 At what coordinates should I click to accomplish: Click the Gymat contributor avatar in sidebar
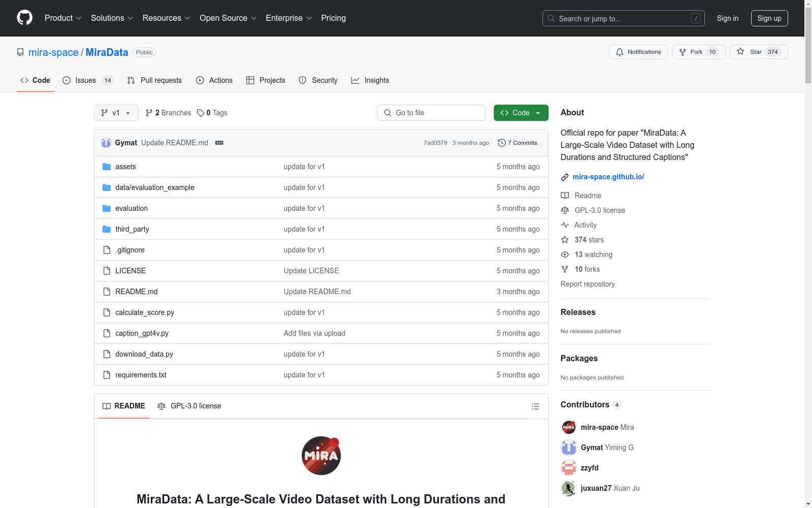[569, 448]
